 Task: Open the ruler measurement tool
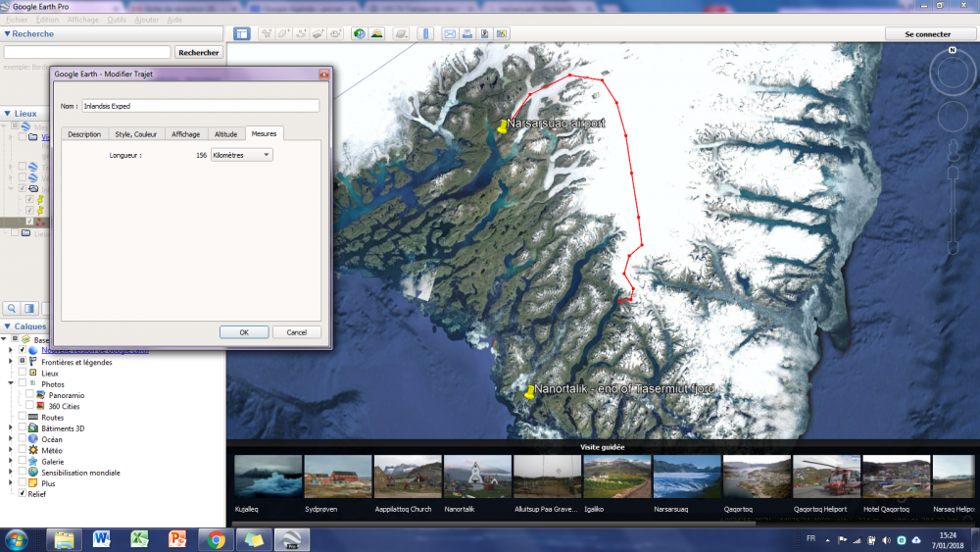pyautogui.click(x=425, y=33)
